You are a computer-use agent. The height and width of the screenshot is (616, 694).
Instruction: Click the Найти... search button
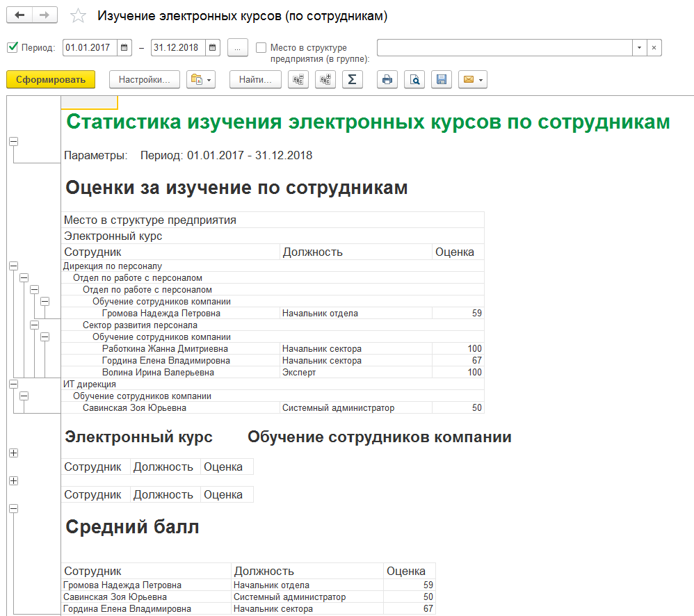click(255, 79)
